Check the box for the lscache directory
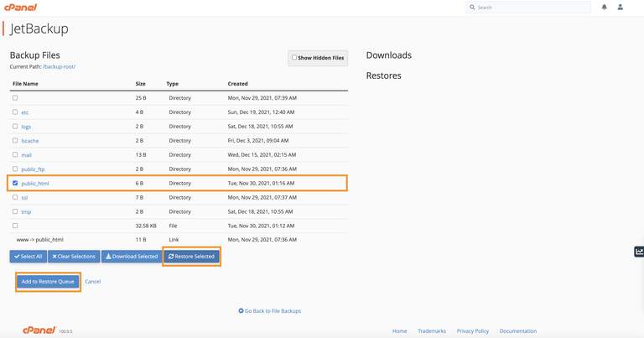 click(x=15, y=140)
